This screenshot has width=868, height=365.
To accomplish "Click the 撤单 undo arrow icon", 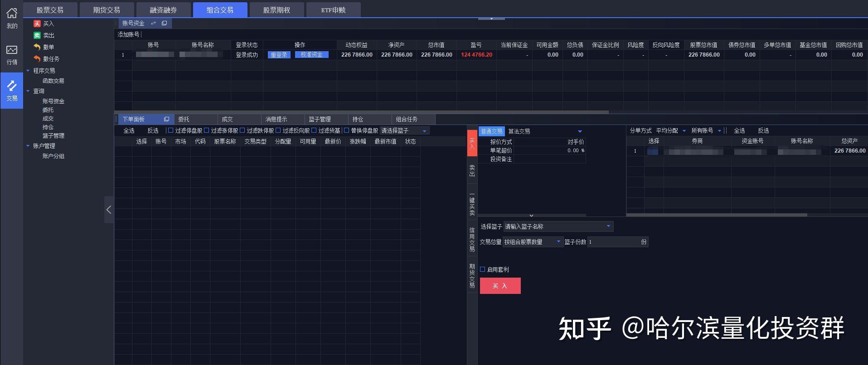I will pos(37,47).
